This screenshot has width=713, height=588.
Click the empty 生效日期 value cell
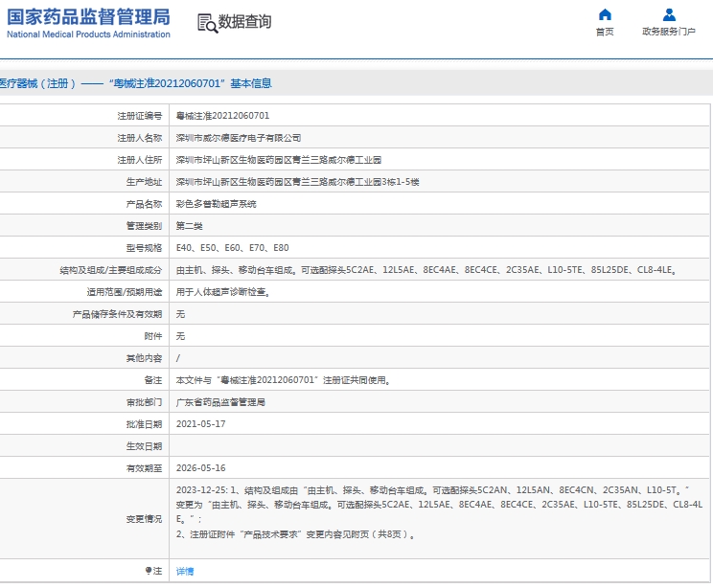click(439, 446)
